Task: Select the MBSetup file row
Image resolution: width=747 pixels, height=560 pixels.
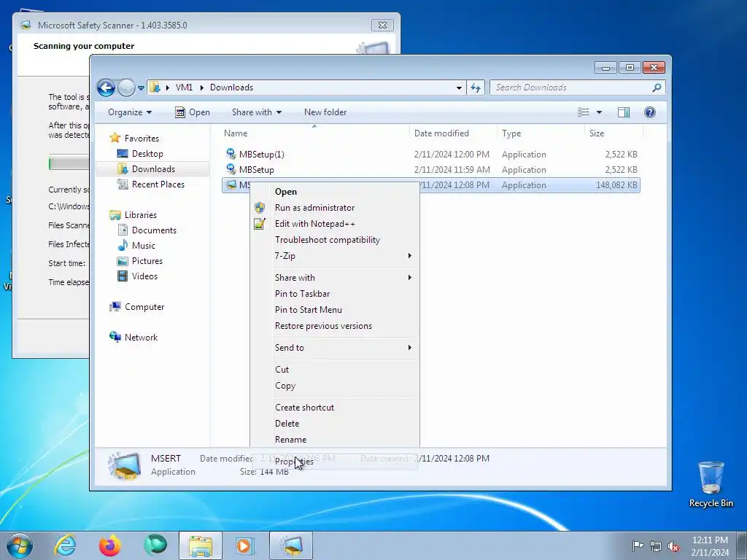Action: click(x=430, y=169)
